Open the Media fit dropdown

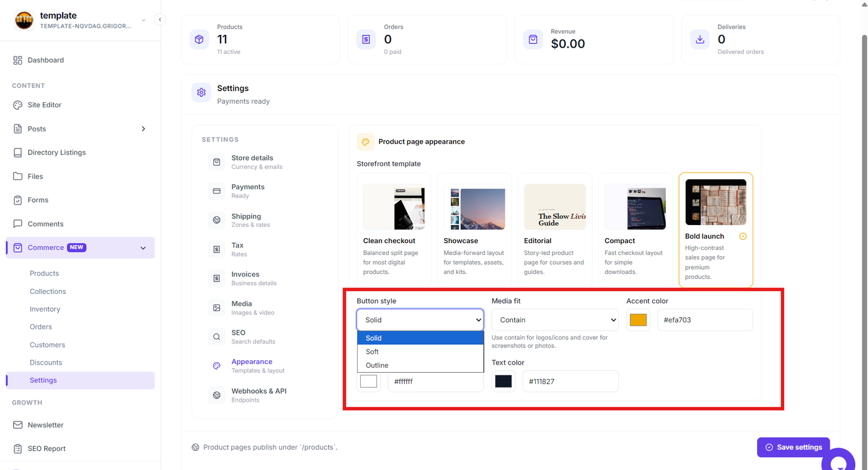555,320
